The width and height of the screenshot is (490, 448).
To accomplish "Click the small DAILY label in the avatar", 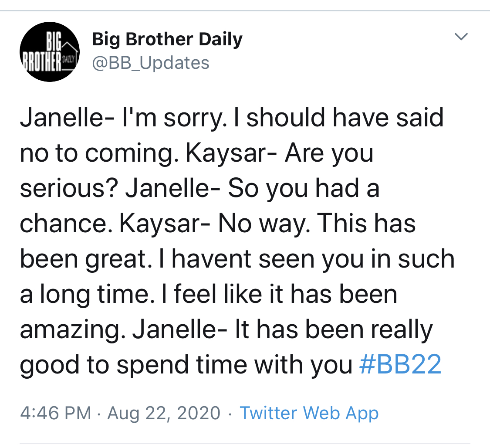I will [x=68, y=58].
